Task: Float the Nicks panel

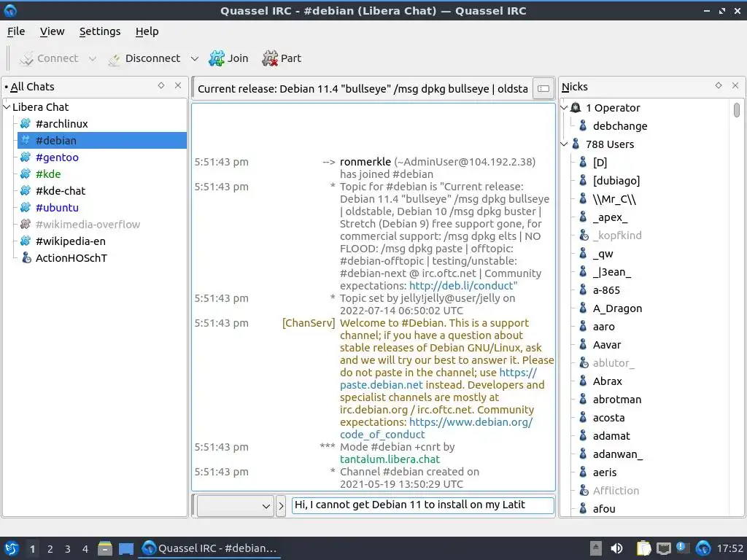Action: (x=719, y=86)
